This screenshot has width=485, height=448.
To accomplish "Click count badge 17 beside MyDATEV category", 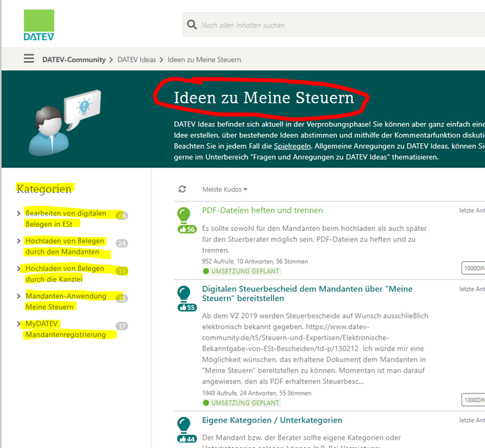I will 122,326.
